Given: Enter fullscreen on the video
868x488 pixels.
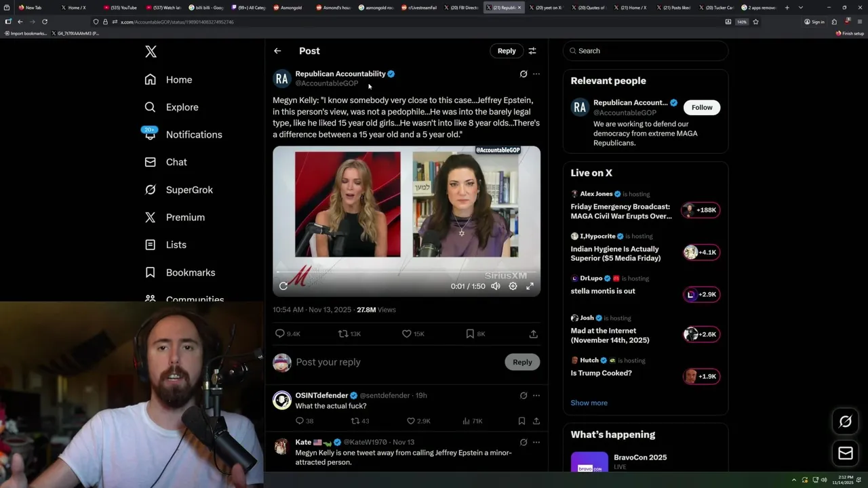Looking at the screenshot, I should (530, 286).
